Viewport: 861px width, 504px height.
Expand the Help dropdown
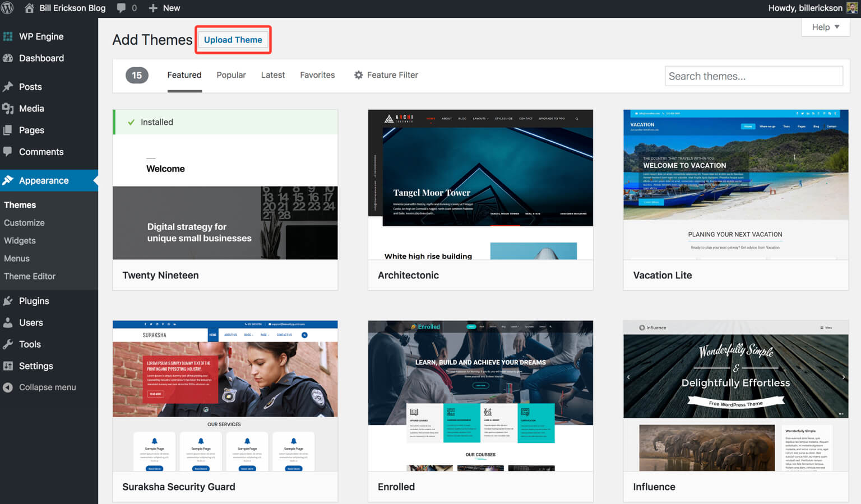826,27
